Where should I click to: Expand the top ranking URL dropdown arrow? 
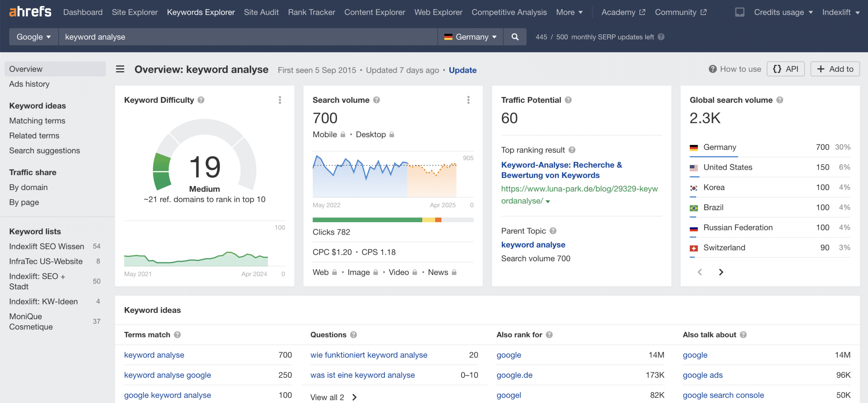(548, 201)
